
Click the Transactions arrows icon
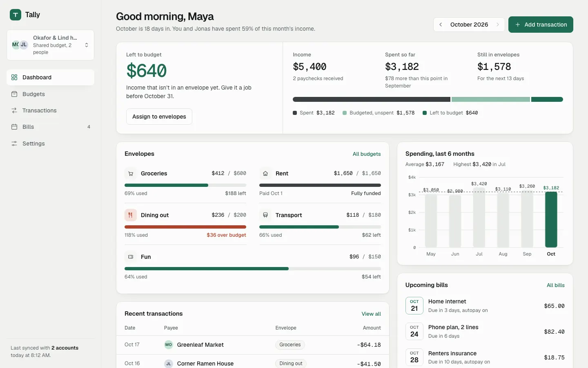point(14,110)
